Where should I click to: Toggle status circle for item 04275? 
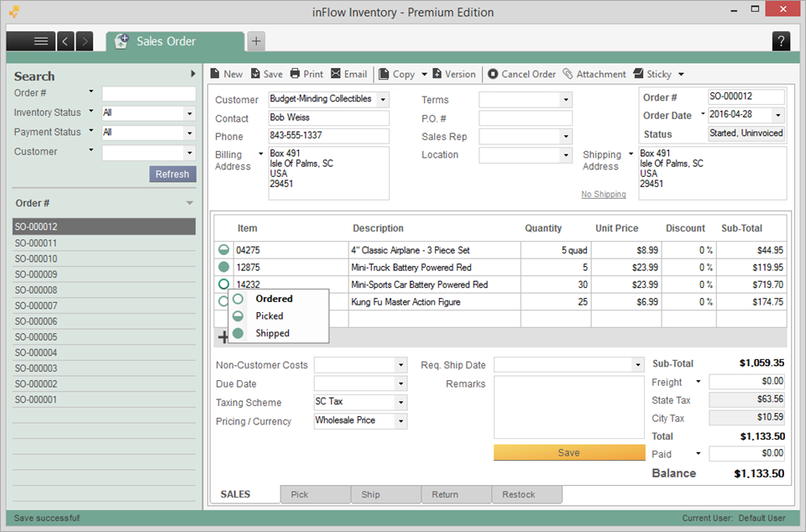[x=223, y=250]
